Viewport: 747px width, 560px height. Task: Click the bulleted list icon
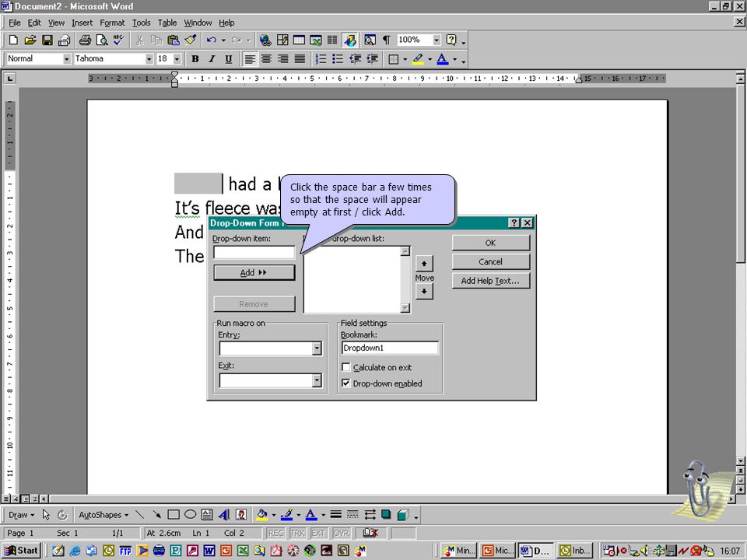tap(338, 58)
